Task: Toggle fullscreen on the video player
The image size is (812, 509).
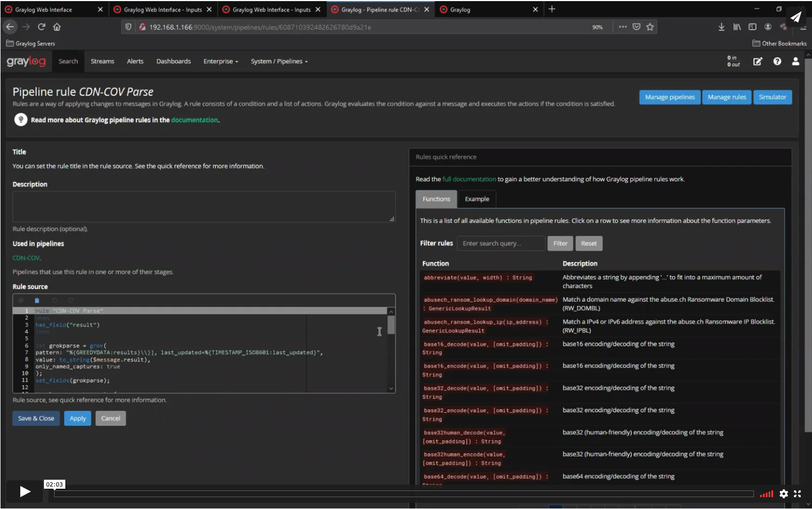Action: (x=797, y=494)
